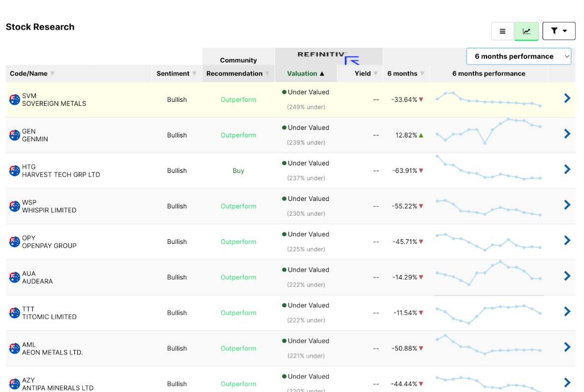Screen dimensions: 584x392
Task: Click the Australian flag icon for AUA
Action: click(14, 277)
